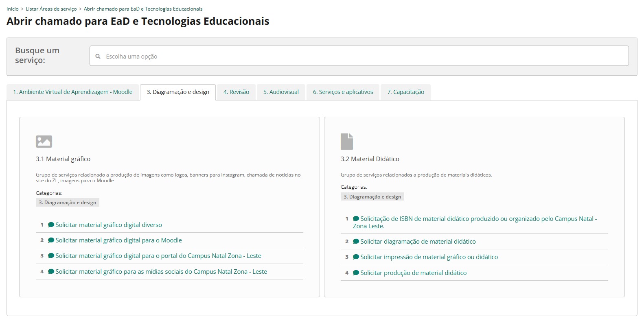Open the 7. Capacitação tab
Image resolution: width=644 pixels, height=325 pixels.
(x=405, y=92)
